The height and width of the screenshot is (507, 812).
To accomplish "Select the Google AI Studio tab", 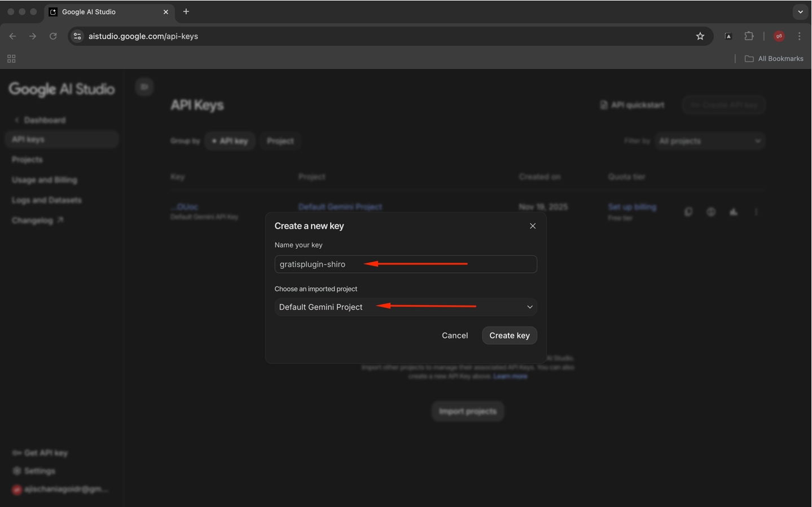I will tap(102, 12).
